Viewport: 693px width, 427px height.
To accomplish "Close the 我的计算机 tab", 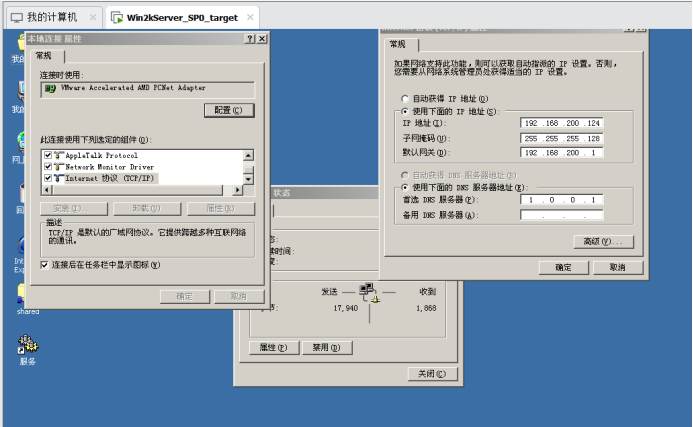I will tap(93, 17).
